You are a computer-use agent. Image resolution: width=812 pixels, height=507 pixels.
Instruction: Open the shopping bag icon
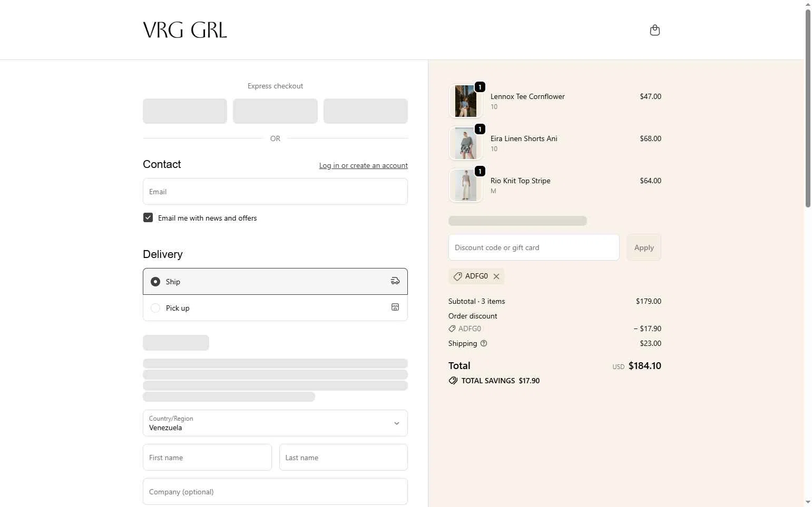coord(654,30)
